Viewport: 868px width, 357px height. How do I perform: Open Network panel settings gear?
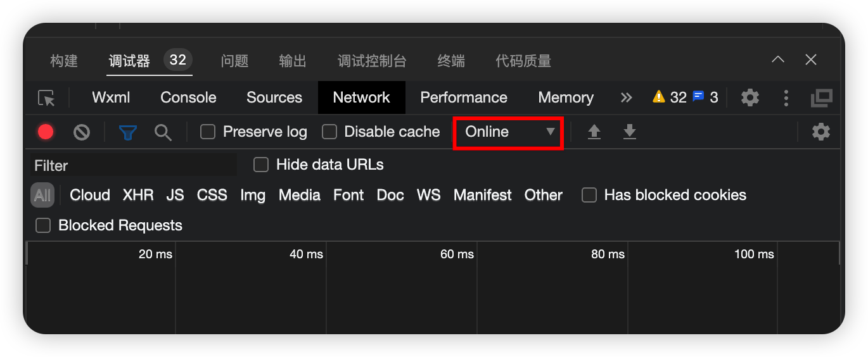pyautogui.click(x=821, y=132)
